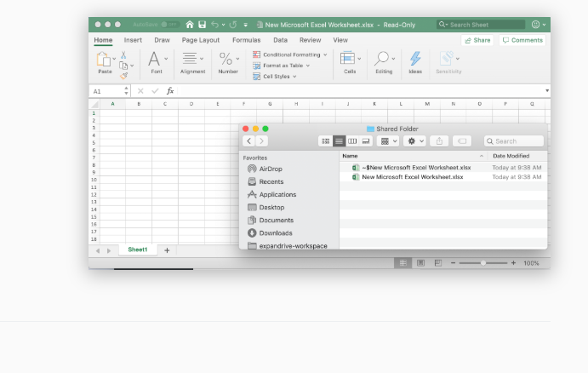Viewport: 588px width, 373px height.
Task: Cut selection with the scissors icon
Action: [x=123, y=55]
